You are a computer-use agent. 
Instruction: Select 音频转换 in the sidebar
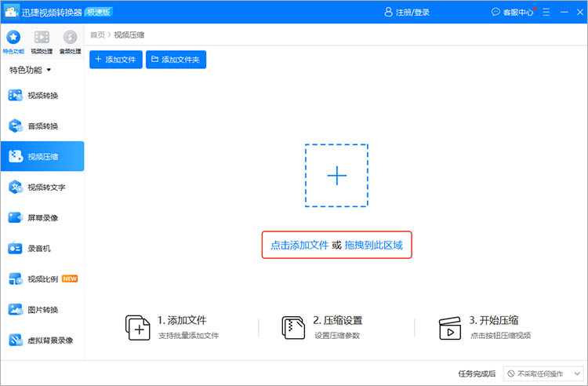click(42, 126)
